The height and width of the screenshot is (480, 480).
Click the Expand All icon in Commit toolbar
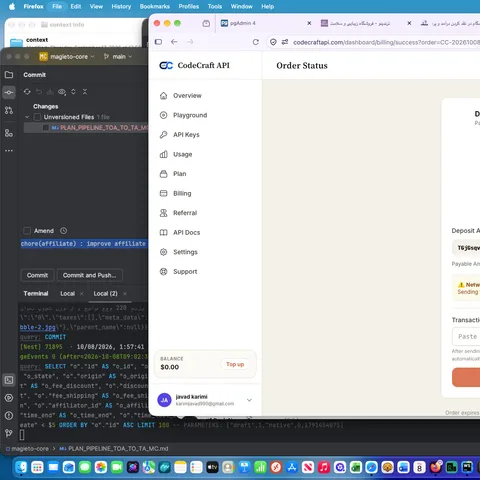point(73,92)
